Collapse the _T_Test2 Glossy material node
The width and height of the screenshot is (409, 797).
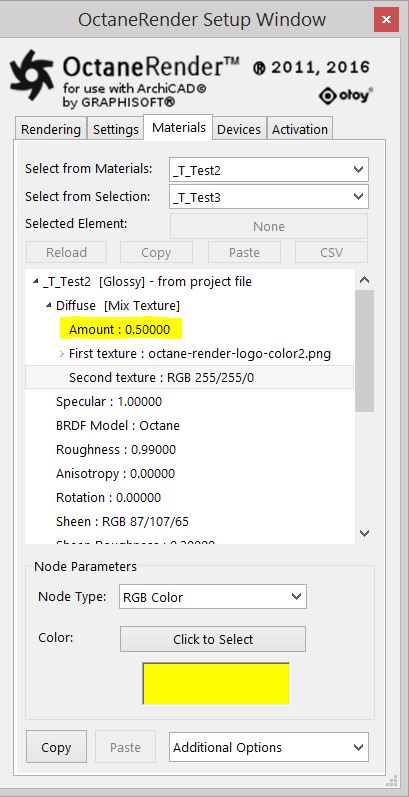click(35, 281)
